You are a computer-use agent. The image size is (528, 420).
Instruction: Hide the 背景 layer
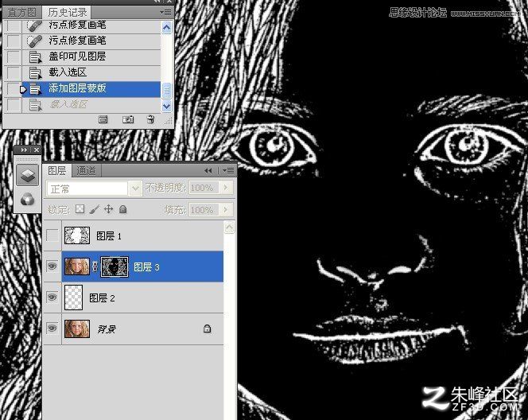pyautogui.click(x=52, y=329)
